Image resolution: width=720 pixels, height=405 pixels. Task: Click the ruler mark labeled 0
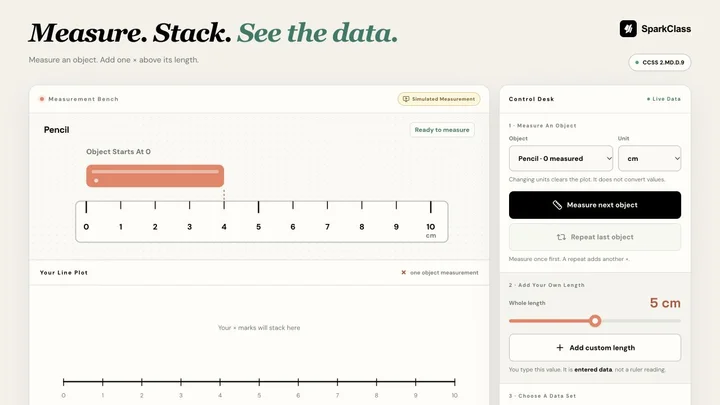coord(86,227)
